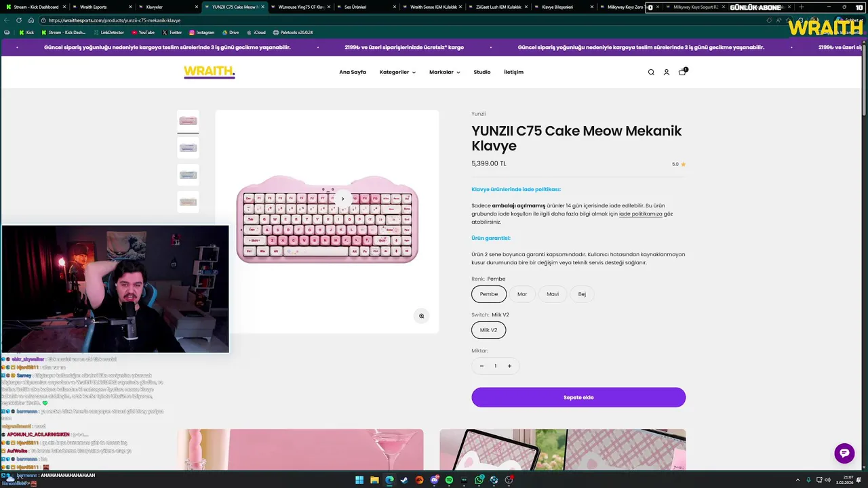
Task: Increase quantity with plus button
Action: [x=509, y=366]
